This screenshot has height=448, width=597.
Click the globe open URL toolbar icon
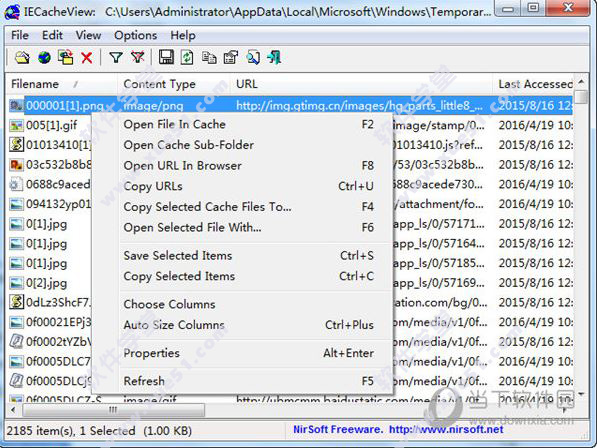click(44, 58)
